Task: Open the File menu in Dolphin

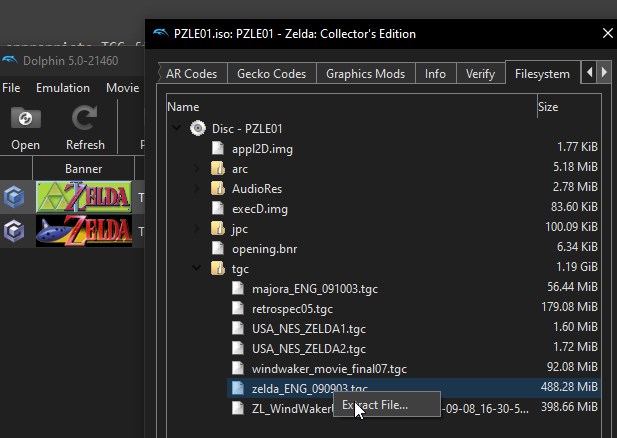Action: click(x=11, y=87)
